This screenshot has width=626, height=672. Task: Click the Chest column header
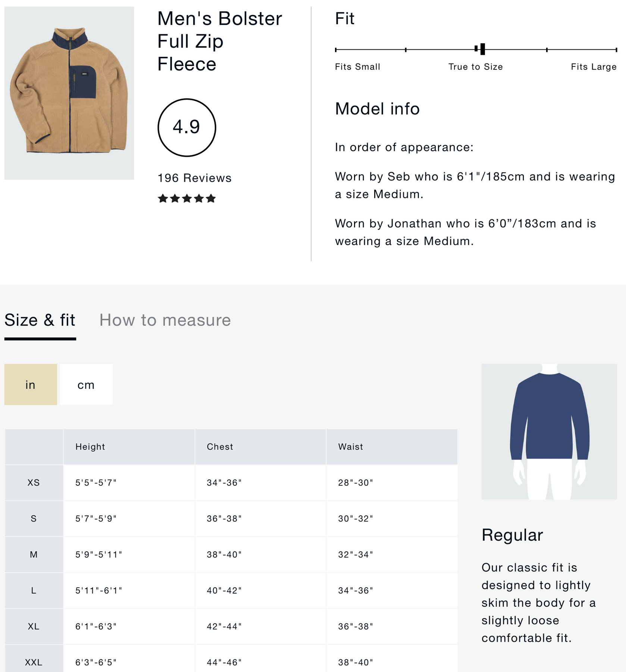coord(220,447)
